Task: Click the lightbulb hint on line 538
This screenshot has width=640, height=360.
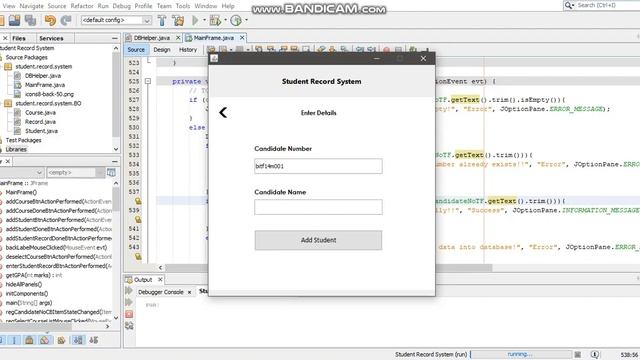Action: pos(138,201)
